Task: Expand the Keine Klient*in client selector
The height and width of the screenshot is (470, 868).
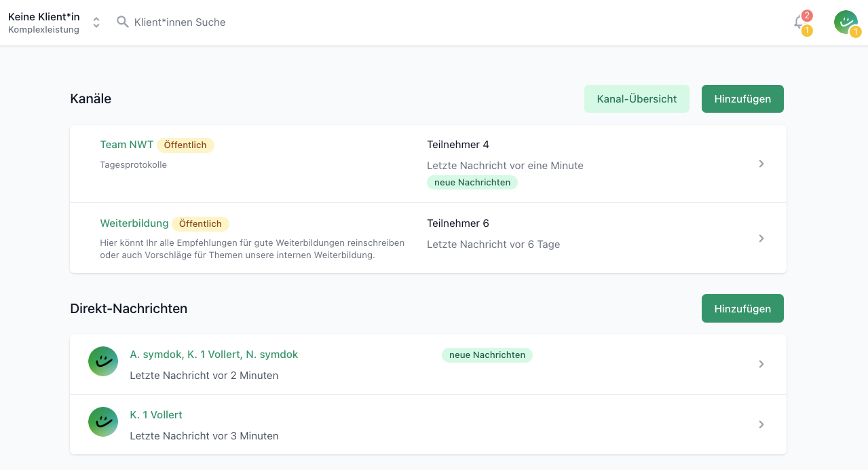Action: [x=96, y=22]
